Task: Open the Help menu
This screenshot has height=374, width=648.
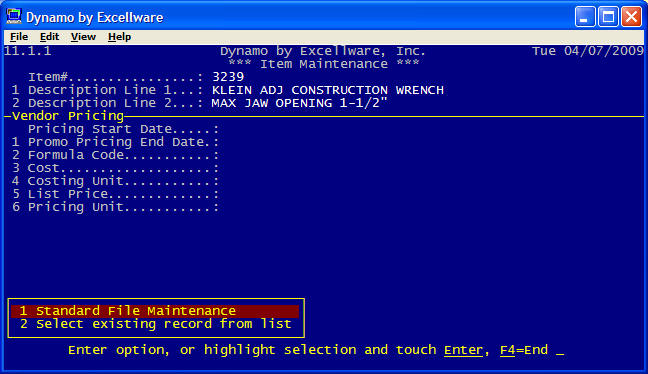Action: point(119,37)
